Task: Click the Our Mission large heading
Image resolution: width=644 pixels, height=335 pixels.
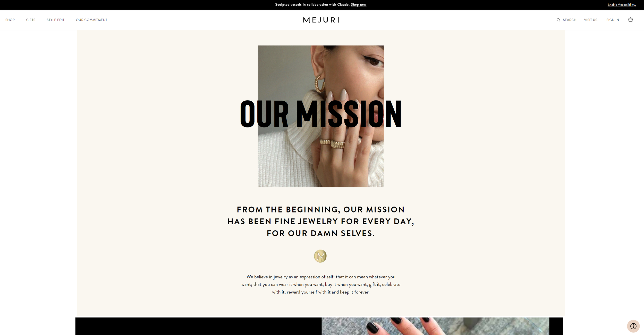Action: tap(321, 114)
